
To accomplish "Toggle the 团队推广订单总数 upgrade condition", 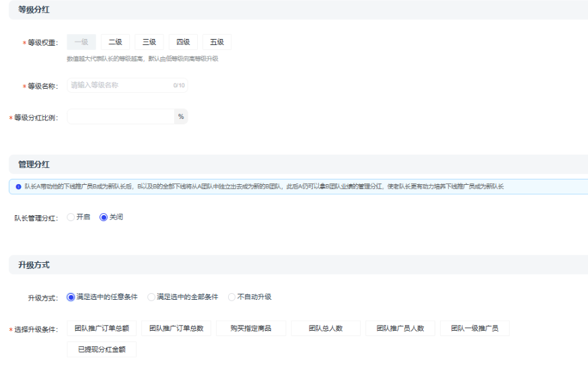I will pos(176,328).
